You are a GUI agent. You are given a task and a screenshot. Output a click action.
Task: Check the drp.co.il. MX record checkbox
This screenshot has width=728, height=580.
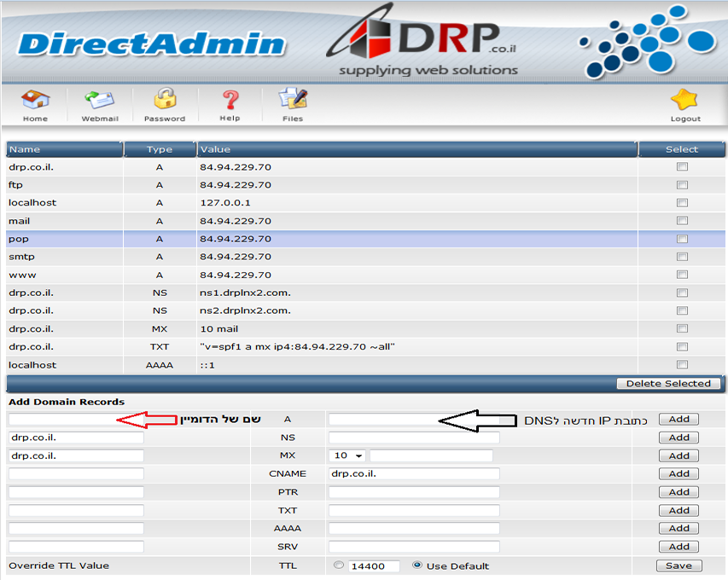click(x=682, y=329)
